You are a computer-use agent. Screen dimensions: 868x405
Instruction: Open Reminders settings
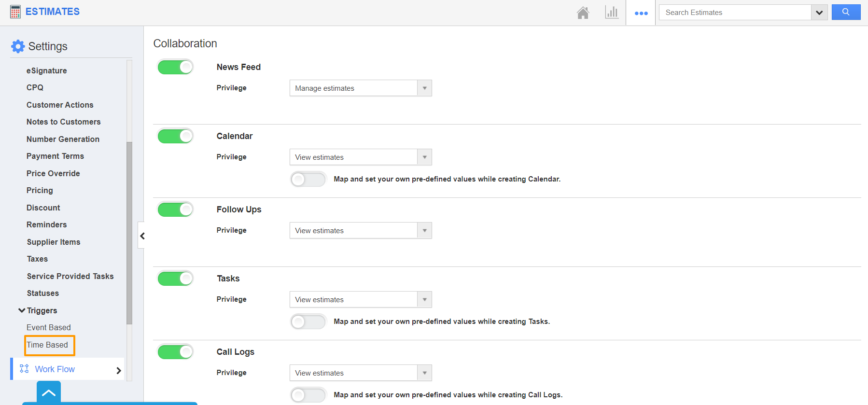tap(47, 224)
